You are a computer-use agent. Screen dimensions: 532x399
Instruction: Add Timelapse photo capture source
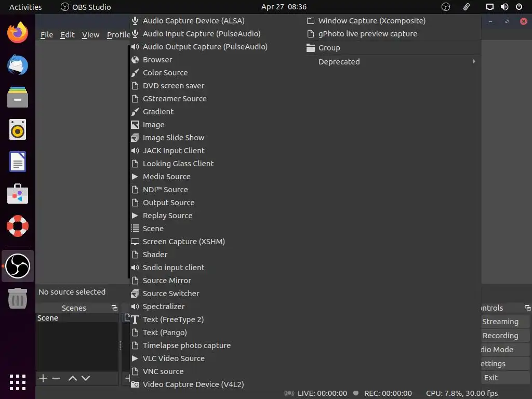pyautogui.click(x=217, y=345)
